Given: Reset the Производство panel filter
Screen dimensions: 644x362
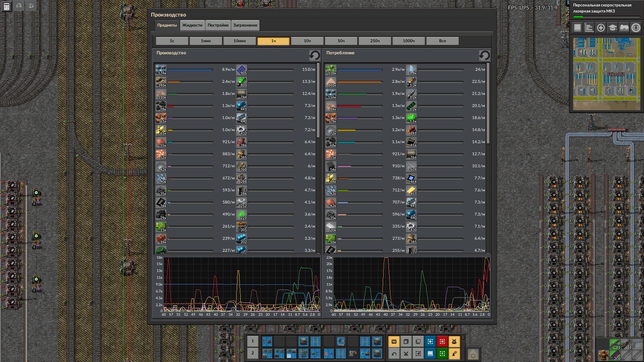Looking at the screenshot, I should coord(314,55).
